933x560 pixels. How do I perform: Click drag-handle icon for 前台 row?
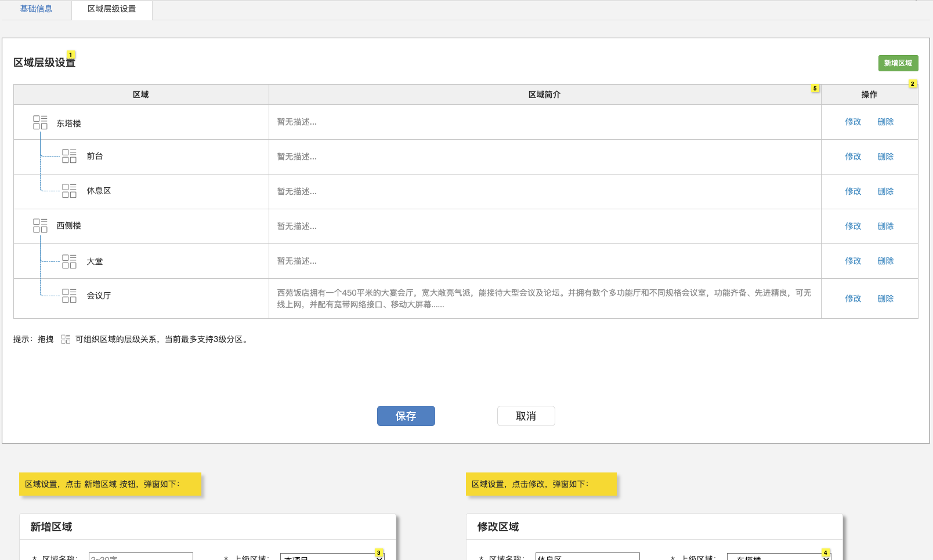69,156
